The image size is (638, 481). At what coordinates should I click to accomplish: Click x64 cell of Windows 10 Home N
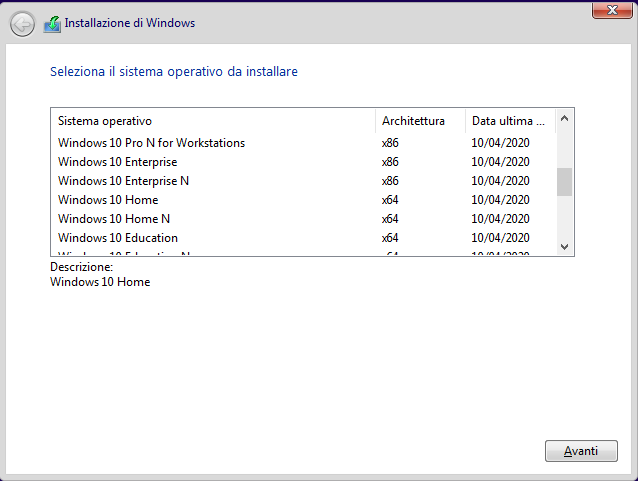pyautogui.click(x=390, y=219)
